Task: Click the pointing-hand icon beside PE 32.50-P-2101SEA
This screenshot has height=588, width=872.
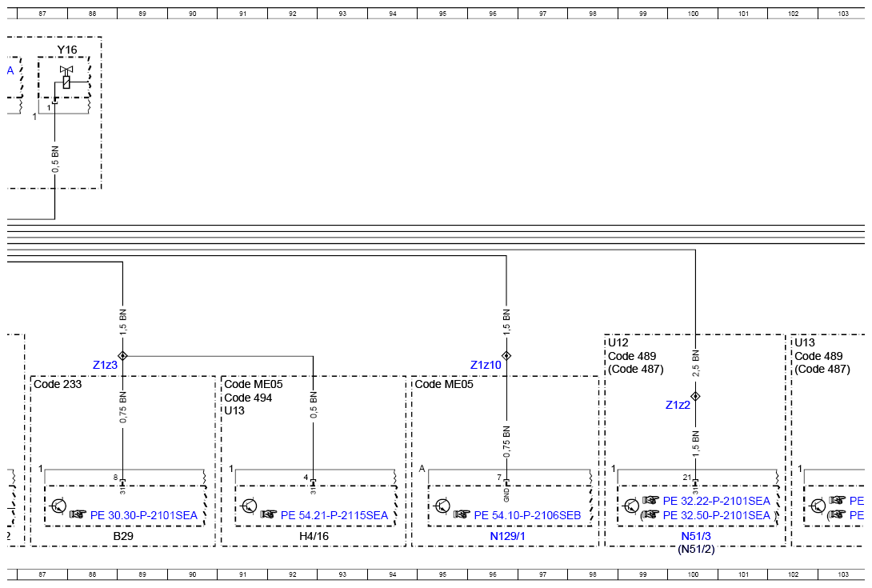Action: (650, 514)
